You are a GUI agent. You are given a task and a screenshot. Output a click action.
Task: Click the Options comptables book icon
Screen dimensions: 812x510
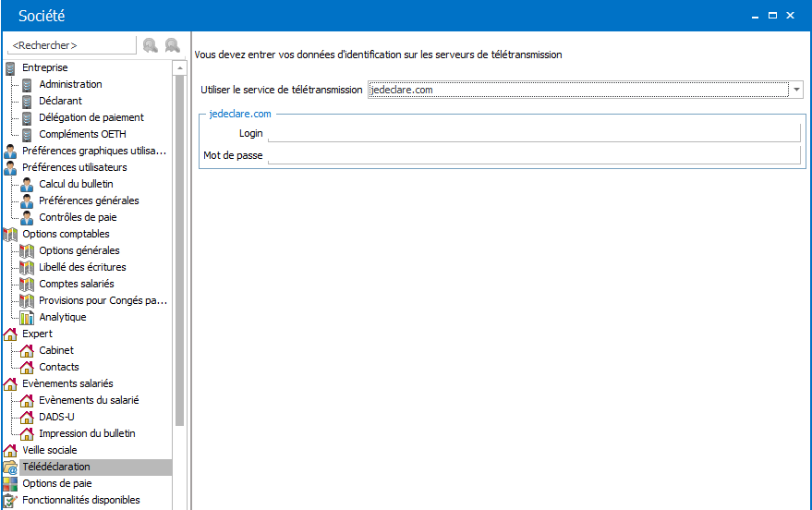tap(10, 234)
